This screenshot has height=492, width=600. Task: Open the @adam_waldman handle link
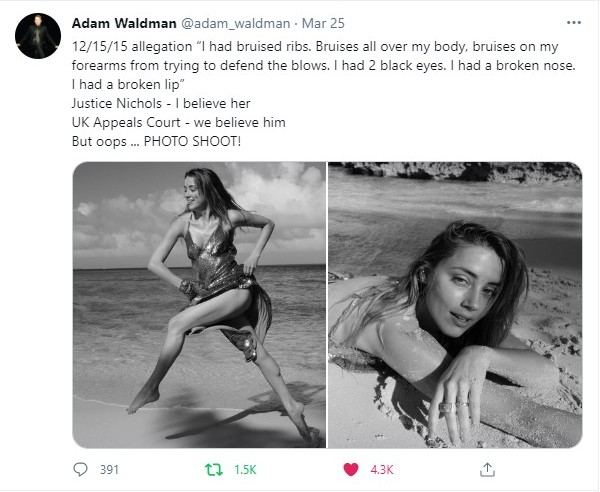[x=235, y=23]
